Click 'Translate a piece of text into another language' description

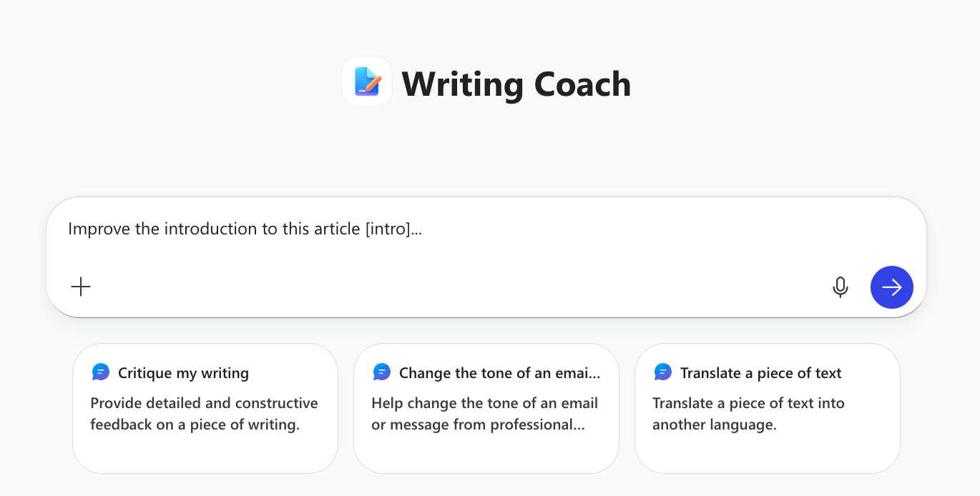(x=748, y=414)
